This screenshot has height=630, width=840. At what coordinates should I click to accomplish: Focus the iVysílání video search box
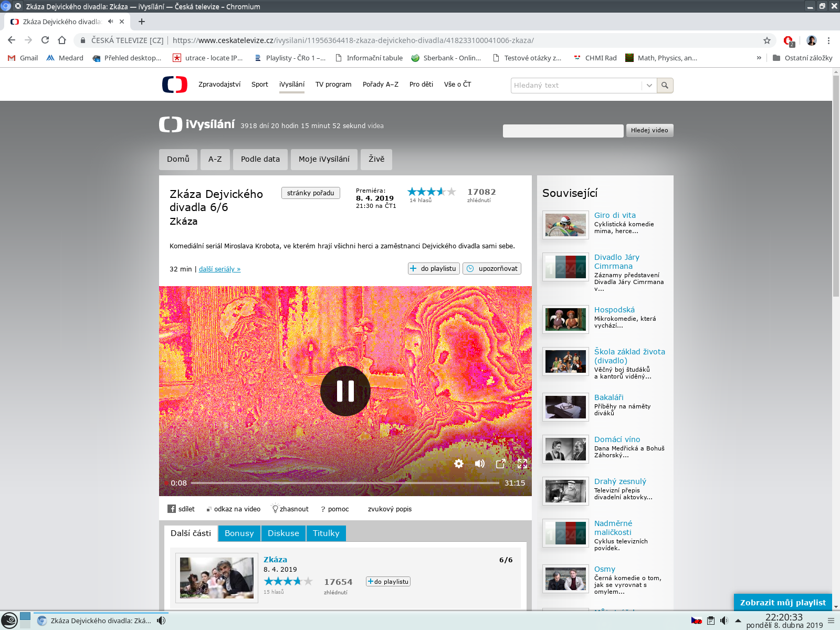pyautogui.click(x=563, y=131)
